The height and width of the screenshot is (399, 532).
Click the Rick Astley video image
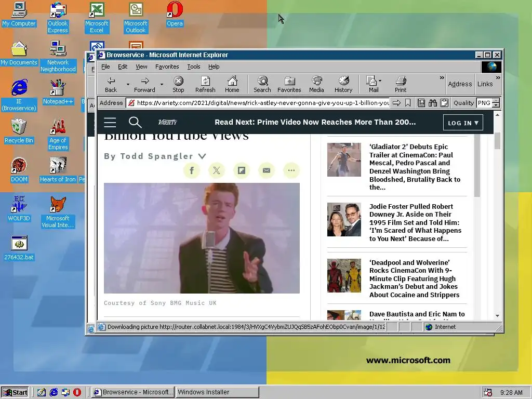click(x=202, y=238)
